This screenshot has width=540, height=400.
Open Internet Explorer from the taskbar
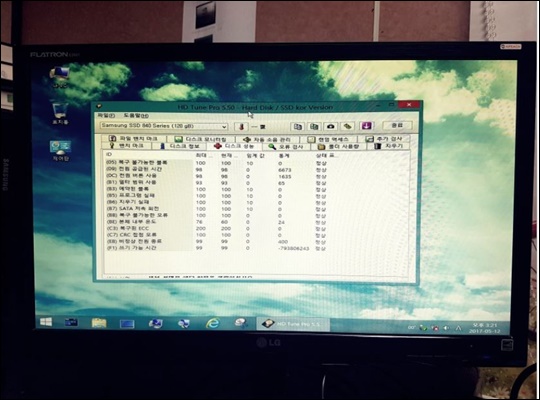[x=213, y=323]
